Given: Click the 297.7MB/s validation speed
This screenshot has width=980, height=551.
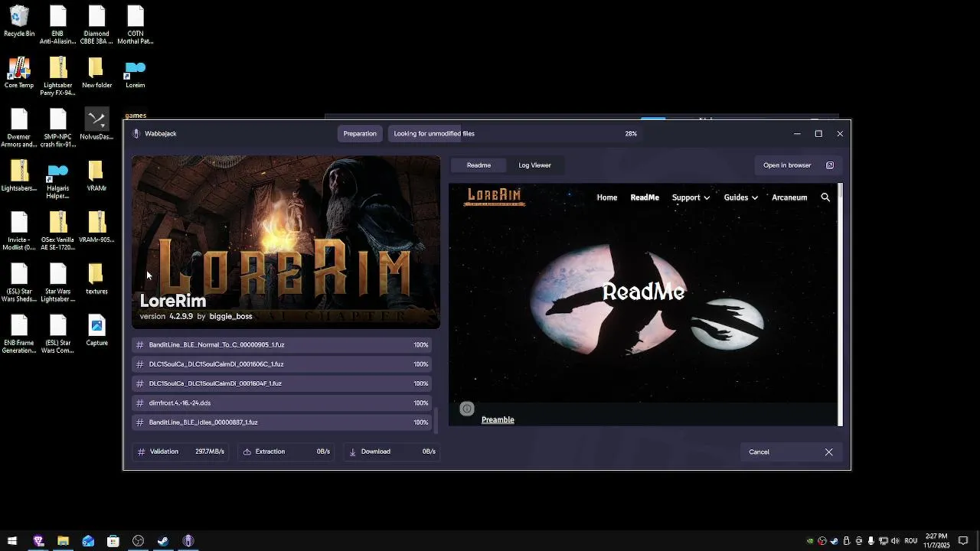Looking at the screenshot, I should tap(210, 452).
